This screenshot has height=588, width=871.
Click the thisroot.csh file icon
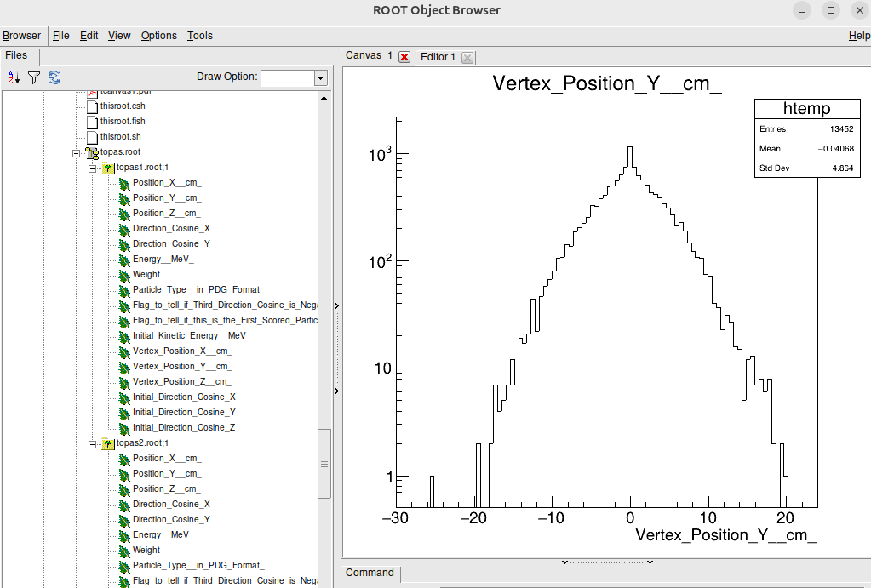93,106
